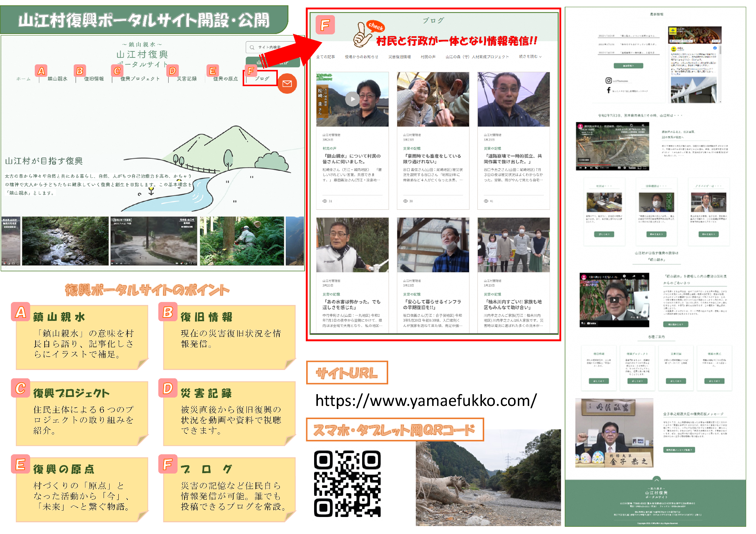Open the ブログ navigation item

262,79
